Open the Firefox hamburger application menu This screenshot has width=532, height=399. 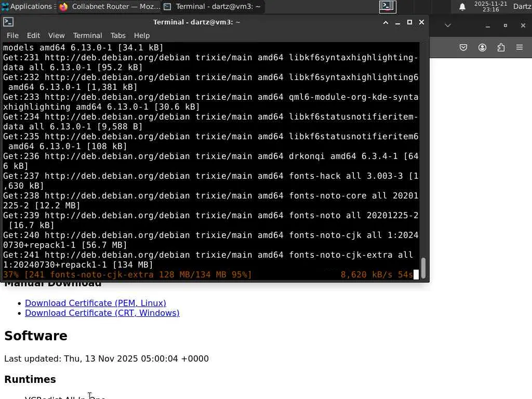(520, 47)
